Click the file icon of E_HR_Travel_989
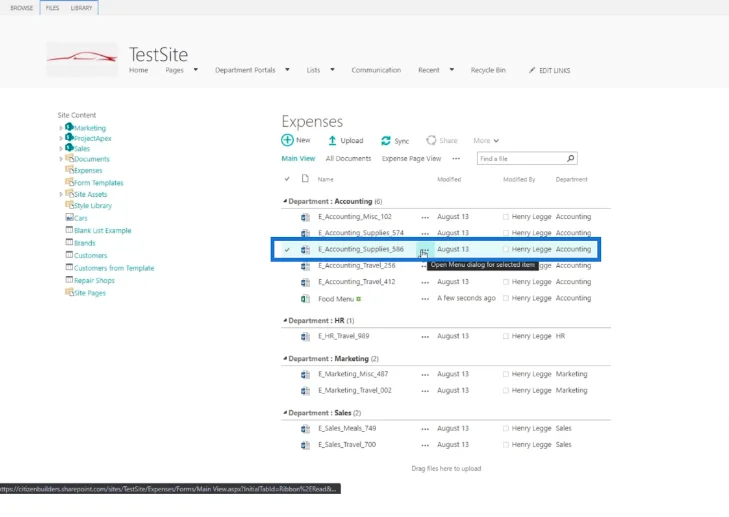Image resolution: width=729 pixels, height=517 pixels. [305, 336]
